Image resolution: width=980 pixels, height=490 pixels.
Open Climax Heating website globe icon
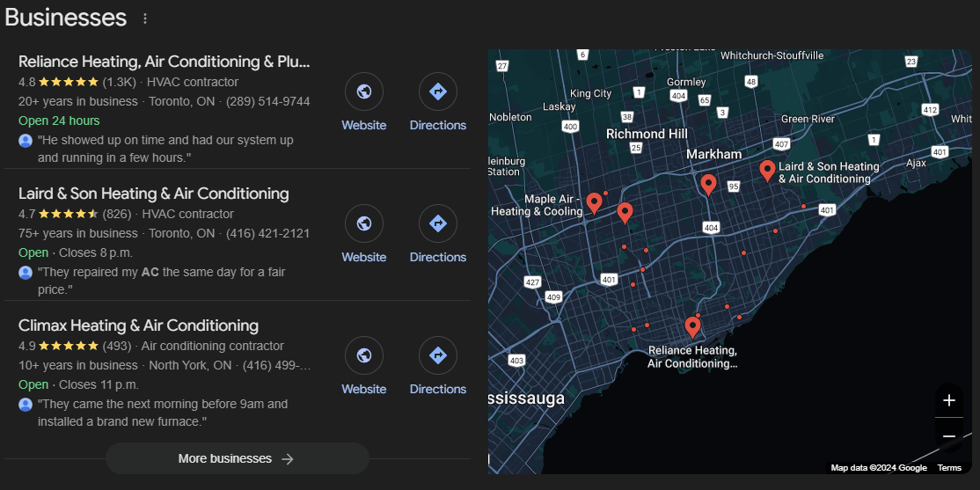coord(363,356)
